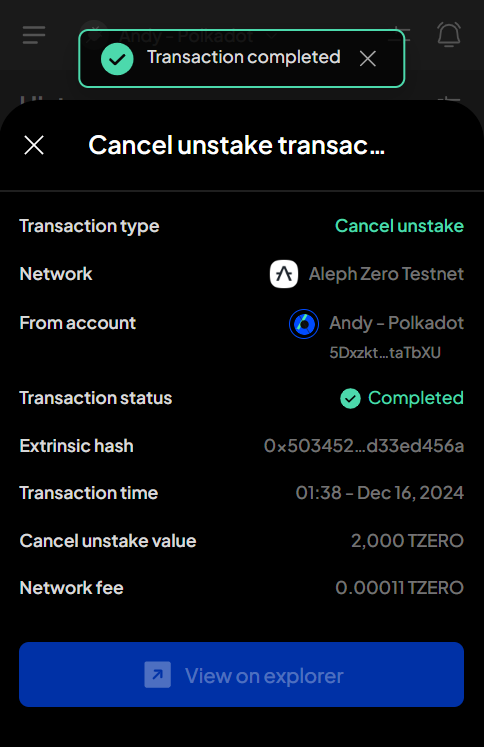Click the Cancel unstake transaction type value
Screen dimensions: 484x747
[399, 226]
